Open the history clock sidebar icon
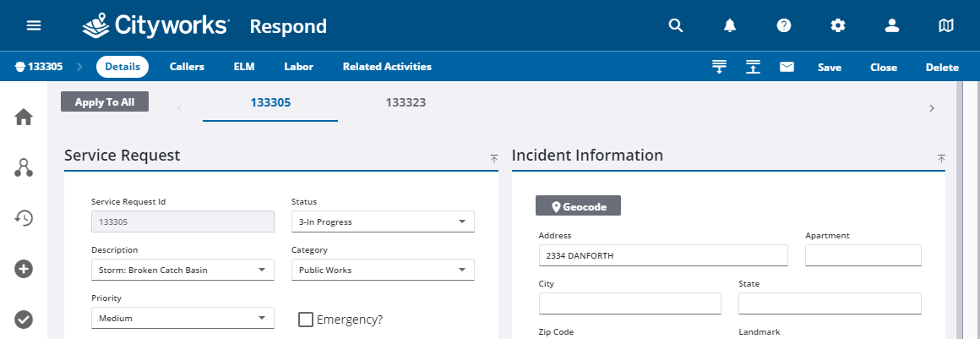 tap(24, 218)
